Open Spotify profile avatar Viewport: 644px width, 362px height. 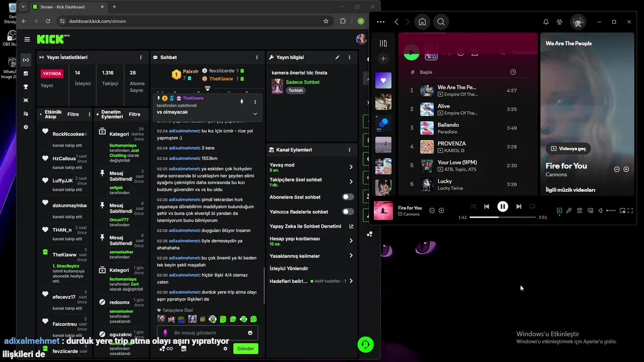578,22
